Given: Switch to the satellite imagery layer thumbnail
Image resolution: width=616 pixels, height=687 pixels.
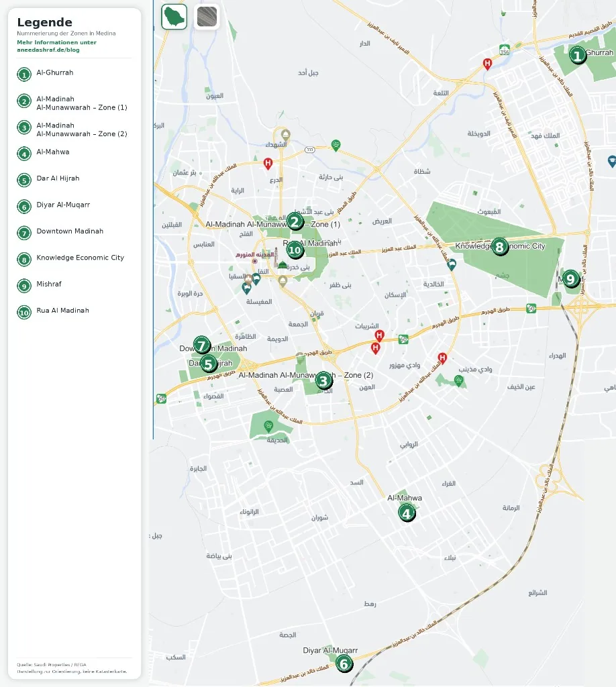Looking at the screenshot, I should (207, 17).
